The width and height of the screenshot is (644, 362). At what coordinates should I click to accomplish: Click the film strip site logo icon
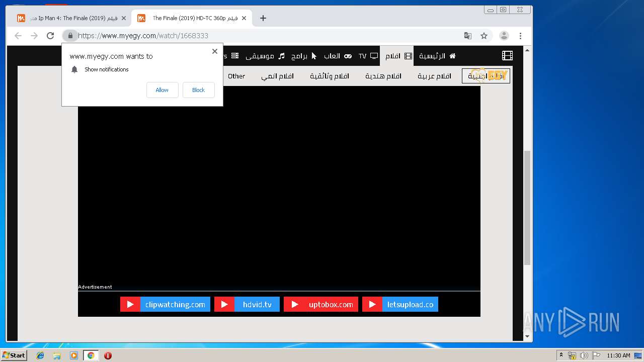507,56
